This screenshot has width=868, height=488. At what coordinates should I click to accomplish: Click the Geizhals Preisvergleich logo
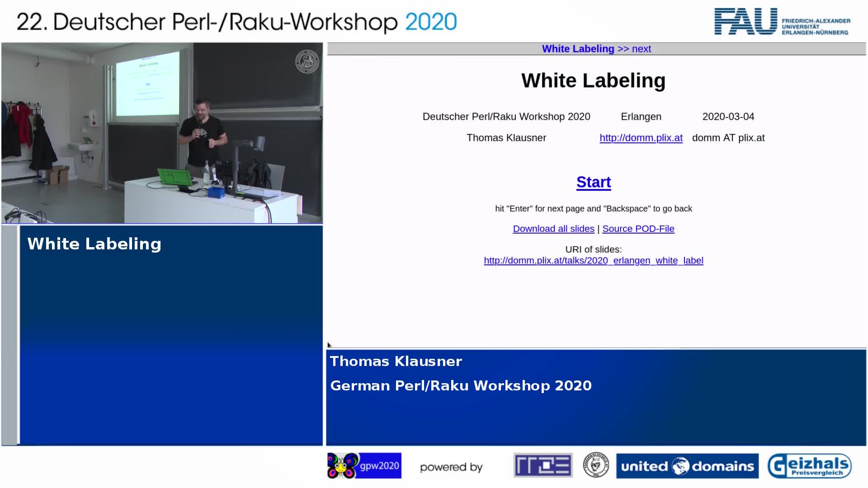click(809, 466)
